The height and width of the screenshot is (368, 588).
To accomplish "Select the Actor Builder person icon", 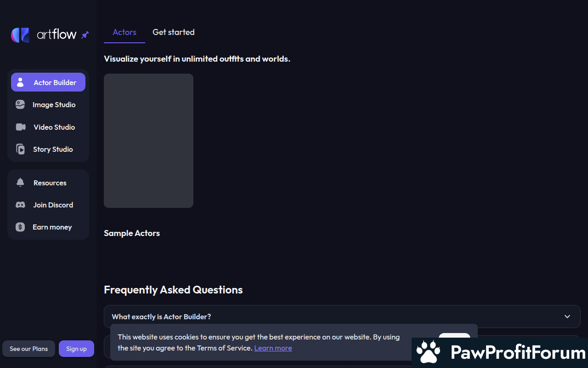I will point(20,82).
